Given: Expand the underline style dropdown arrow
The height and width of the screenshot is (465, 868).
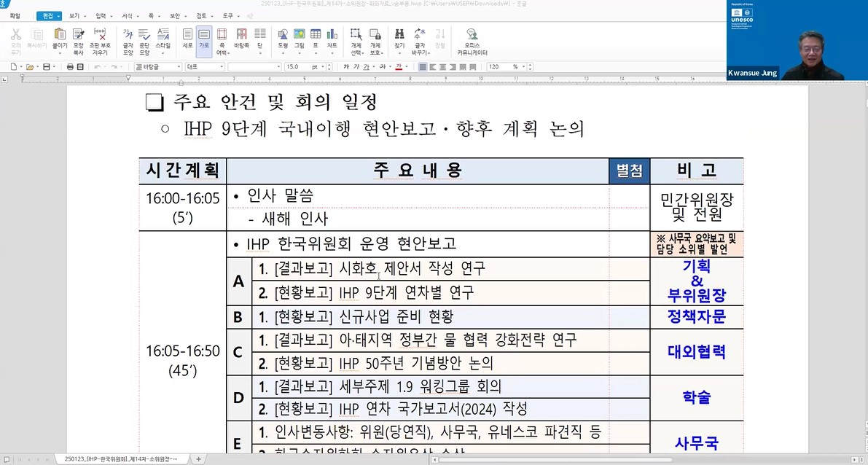Looking at the screenshot, I should [372, 67].
